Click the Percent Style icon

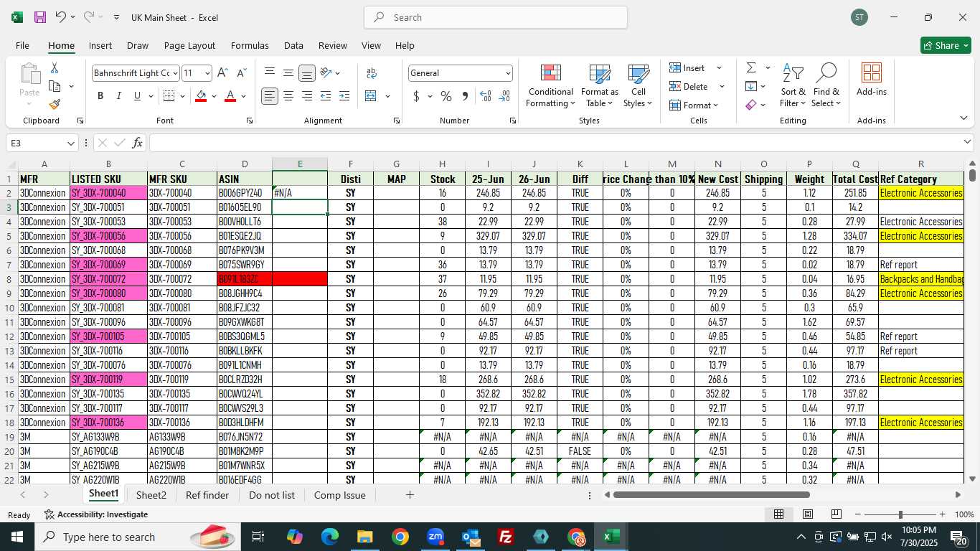(446, 96)
